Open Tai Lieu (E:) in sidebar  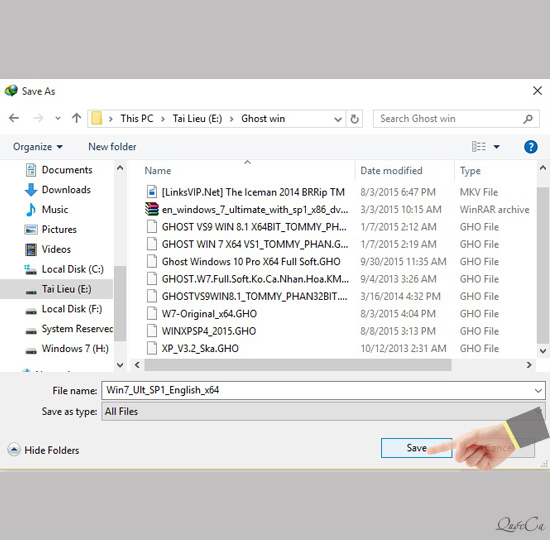pyautogui.click(x=66, y=289)
